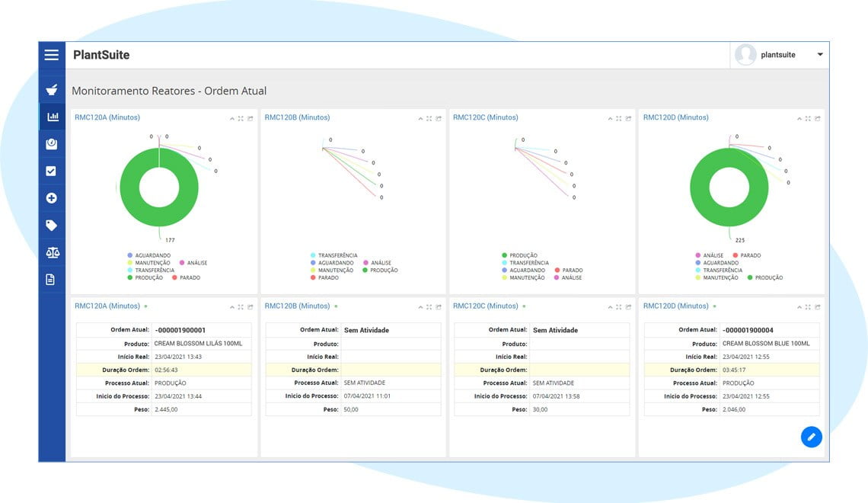Maximize the RMC120C order details table panel
Viewport: 868px width, 503px height.
(619, 307)
